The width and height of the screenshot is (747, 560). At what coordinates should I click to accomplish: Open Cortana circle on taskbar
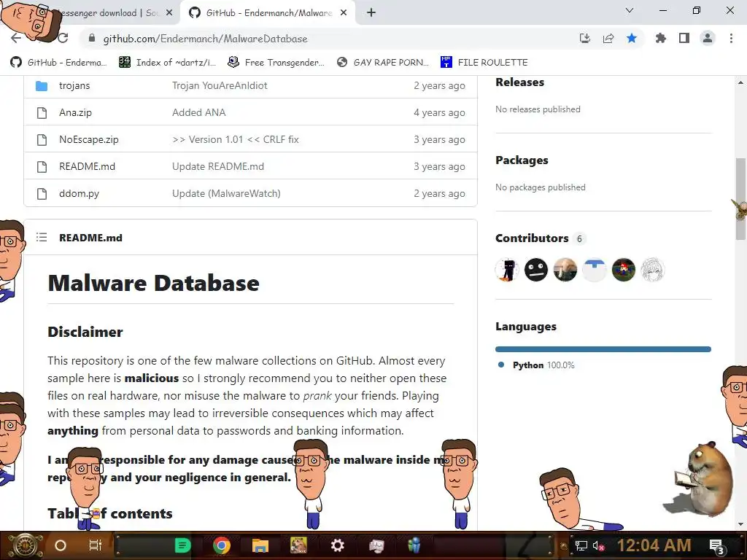[x=61, y=545]
